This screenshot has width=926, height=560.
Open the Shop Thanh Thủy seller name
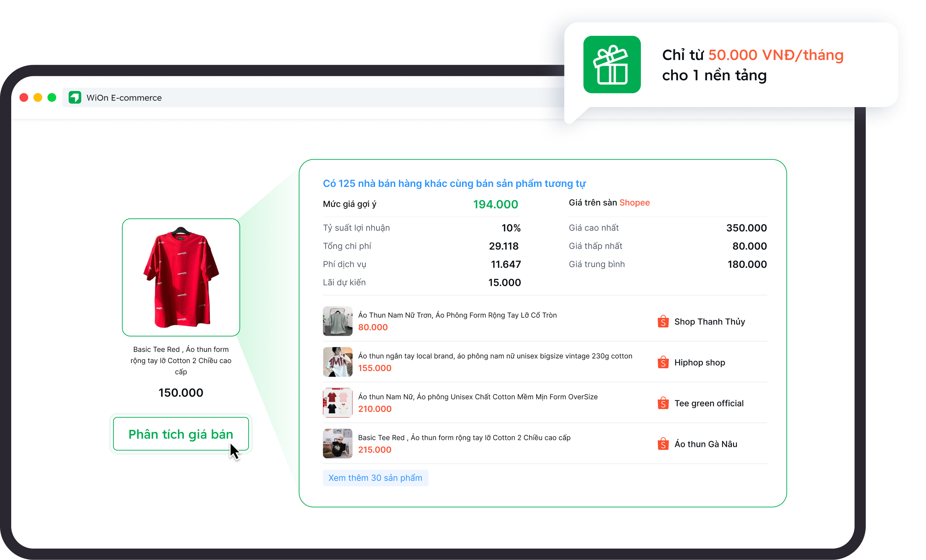click(709, 322)
